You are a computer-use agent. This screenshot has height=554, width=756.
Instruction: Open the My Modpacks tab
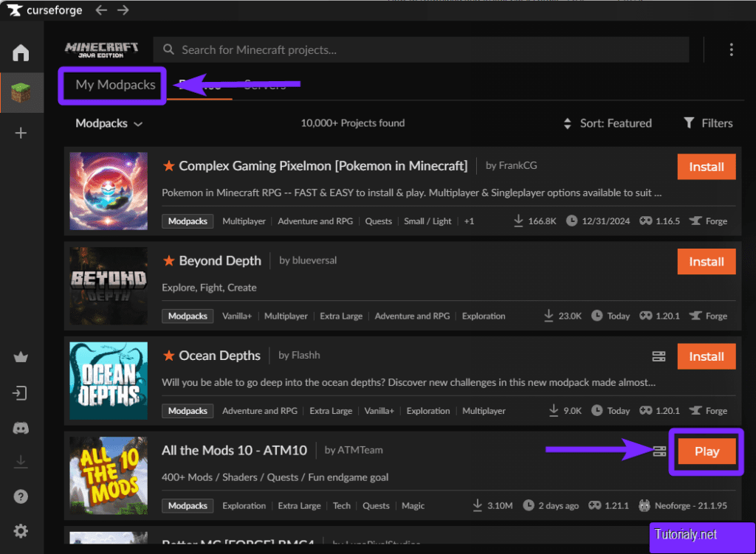115,85
